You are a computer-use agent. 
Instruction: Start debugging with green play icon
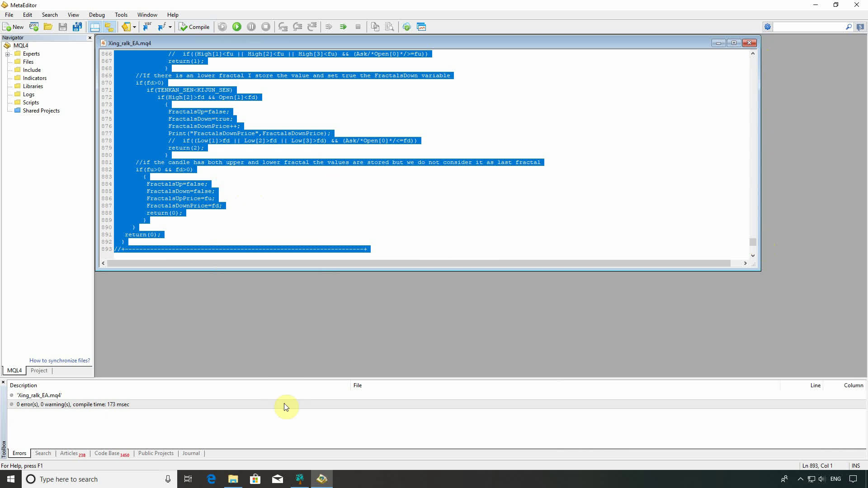point(236,27)
